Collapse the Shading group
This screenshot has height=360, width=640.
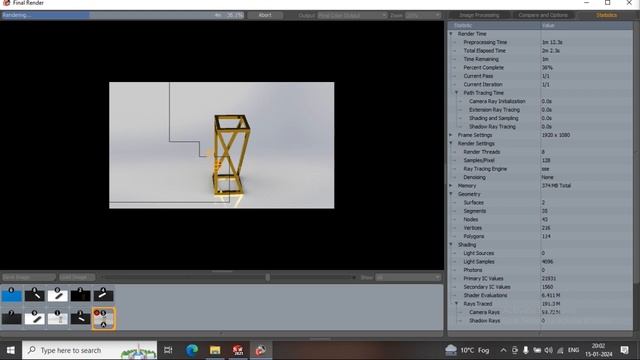[451, 244]
